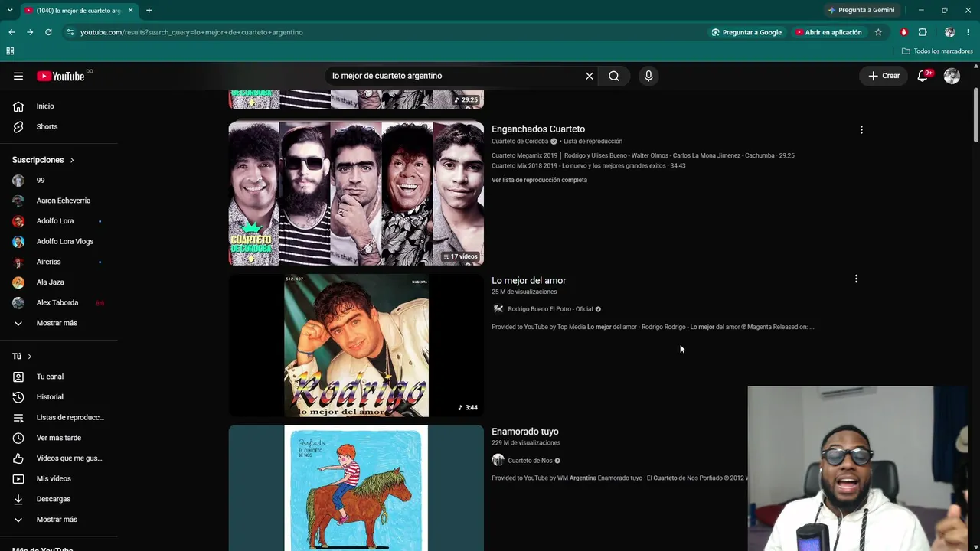Open the apps grid in bookmarks bar
Image resolution: width=980 pixels, height=551 pixels.
click(10, 51)
